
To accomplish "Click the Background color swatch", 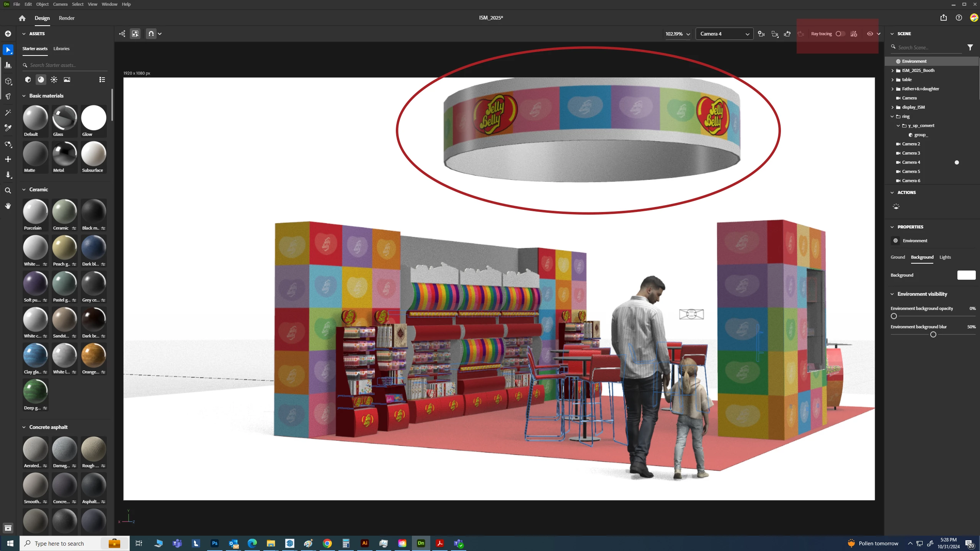I will pyautogui.click(x=966, y=275).
